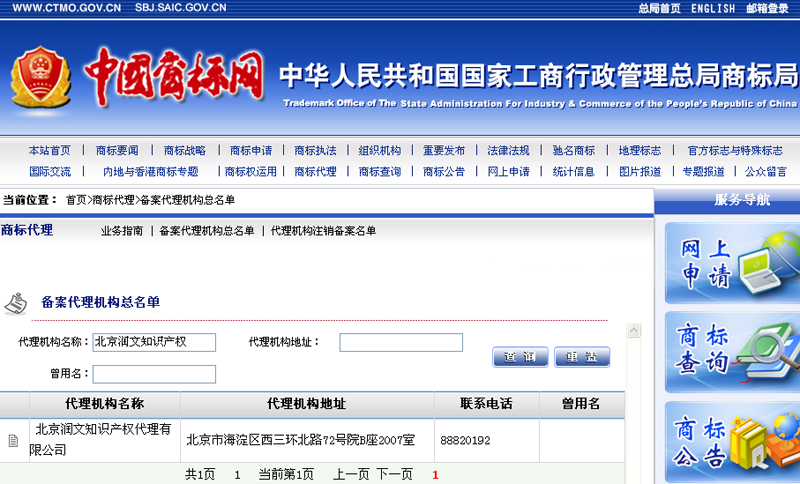Click 上一页 previous page link
Viewport: 800px width, 484px height.
(351, 475)
